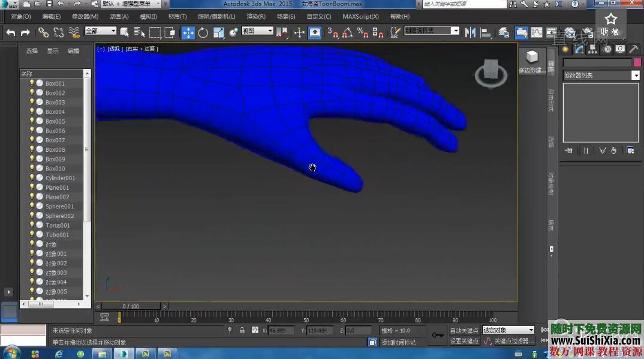Open the scene explorer 显示 menu
This screenshot has height=359, width=644.
tap(53, 51)
